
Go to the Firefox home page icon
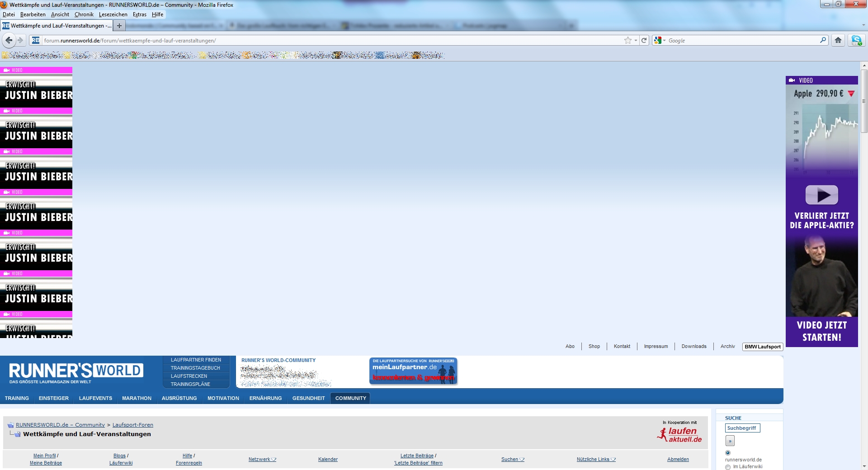click(838, 40)
